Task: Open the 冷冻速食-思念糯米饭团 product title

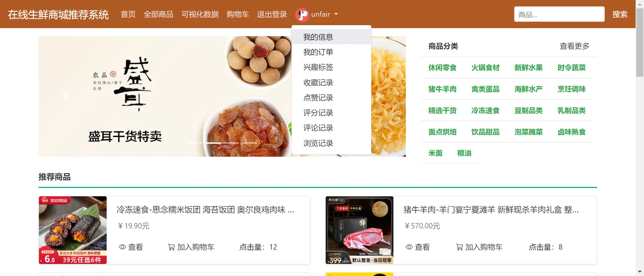Action: click(205, 210)
